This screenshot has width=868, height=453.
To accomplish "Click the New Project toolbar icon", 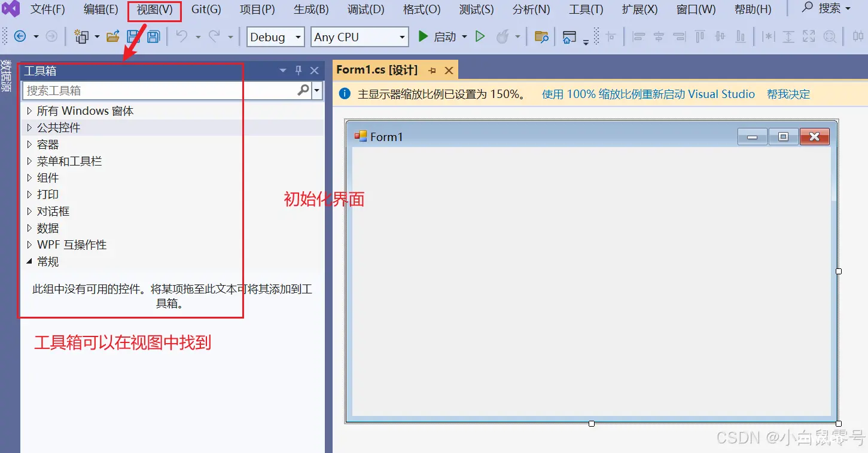I will pos(81,36).
